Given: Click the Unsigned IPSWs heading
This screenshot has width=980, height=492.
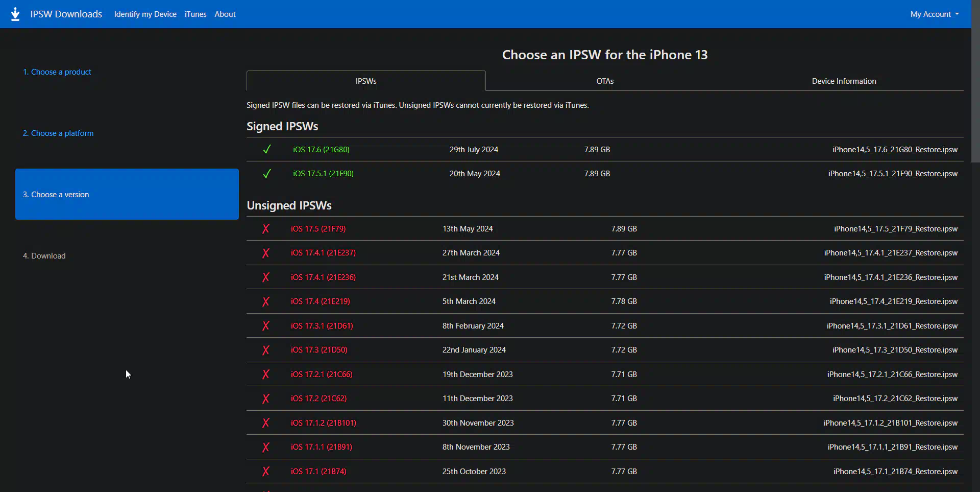Looking at the screenshot, I should point(289,205).
